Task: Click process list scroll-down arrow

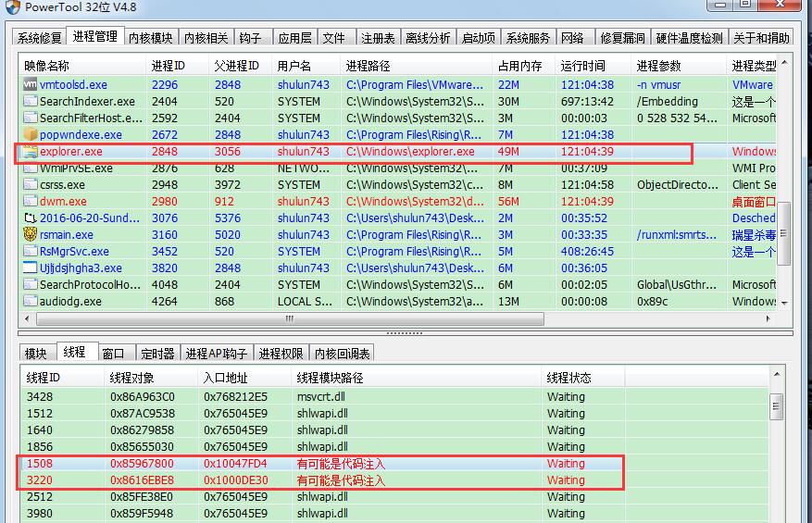Action: (784, 303)
